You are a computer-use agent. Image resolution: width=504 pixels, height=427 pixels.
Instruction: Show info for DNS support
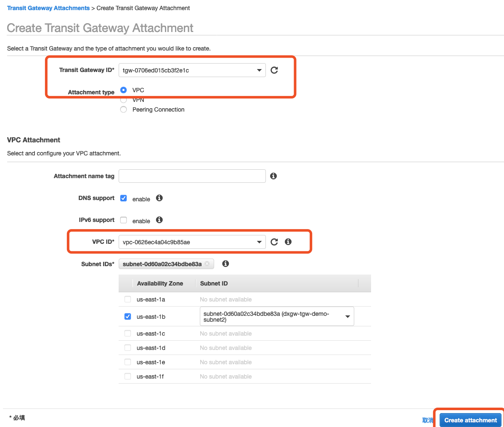click(x=159, y=198)
